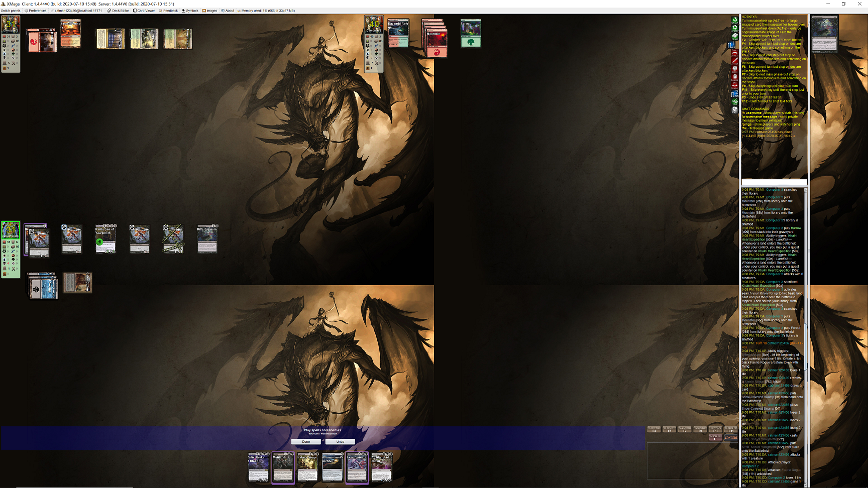Select the Forest land card on battlefield
868x488 pixels.
pyautogui.click(x=471, y=33)
